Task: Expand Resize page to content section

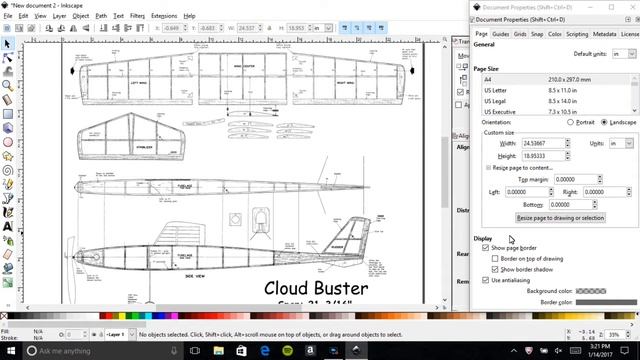Action: [488, 168]
